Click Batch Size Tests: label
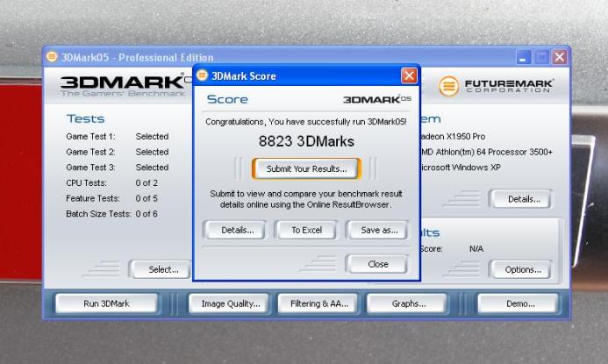Image resolution: width=608 pixels, height=364 pixels. coord(98,214)
